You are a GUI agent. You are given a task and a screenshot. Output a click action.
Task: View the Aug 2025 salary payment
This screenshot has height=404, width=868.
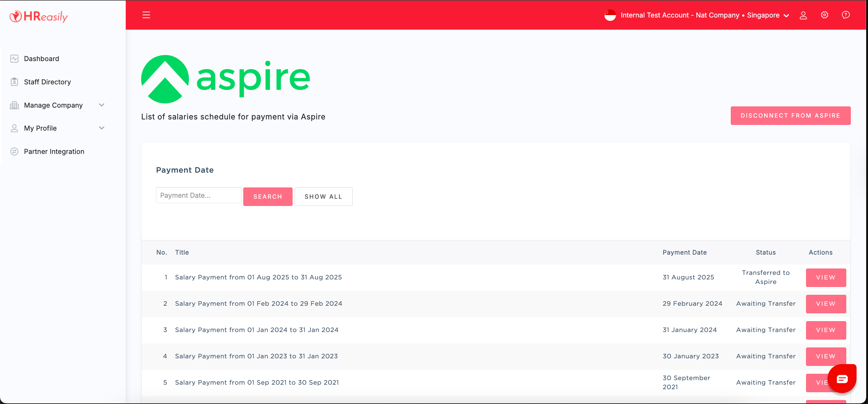826,278
